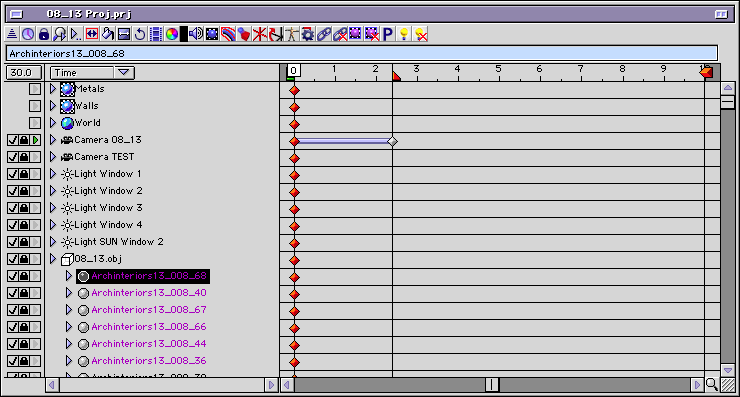Click the chain link icon
This screenshot has height=397, width=740.
[x=324, y=34]
